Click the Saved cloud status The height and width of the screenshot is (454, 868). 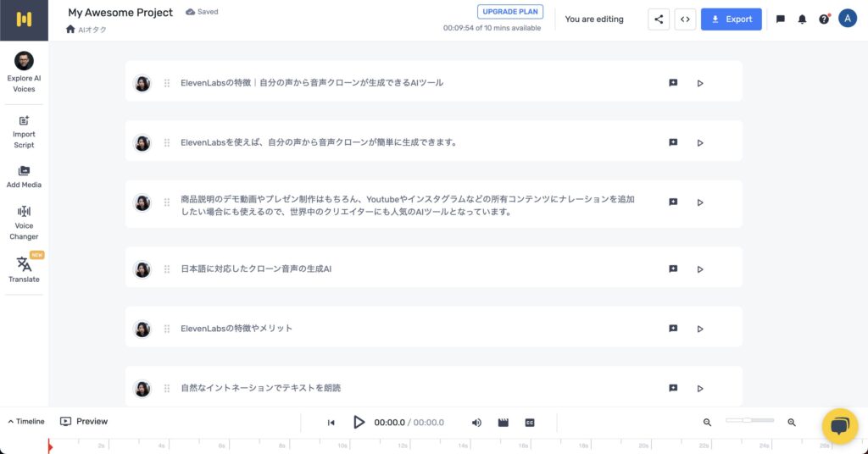point(202,12)
